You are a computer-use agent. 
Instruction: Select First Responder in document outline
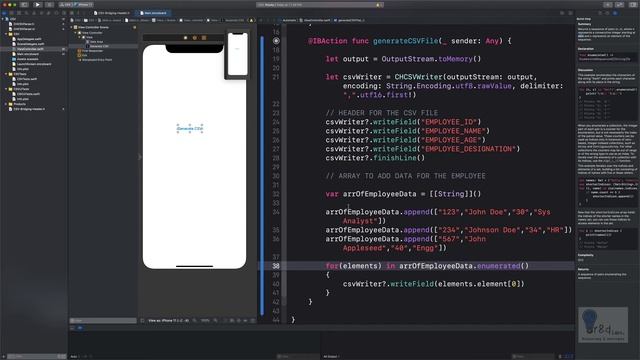pyautogui.click(x=92, y=51)
